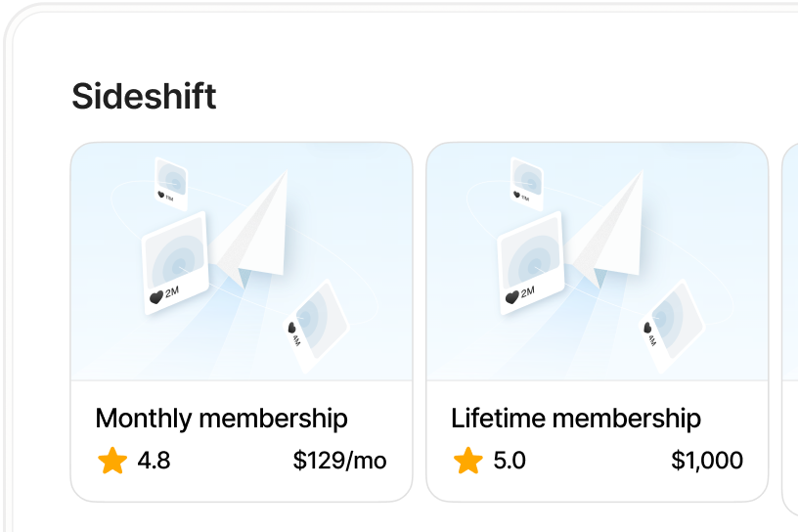Screen dimensions: 798x532
Task: Click the star icon on Lifetime membership
Action: (469, 461)
